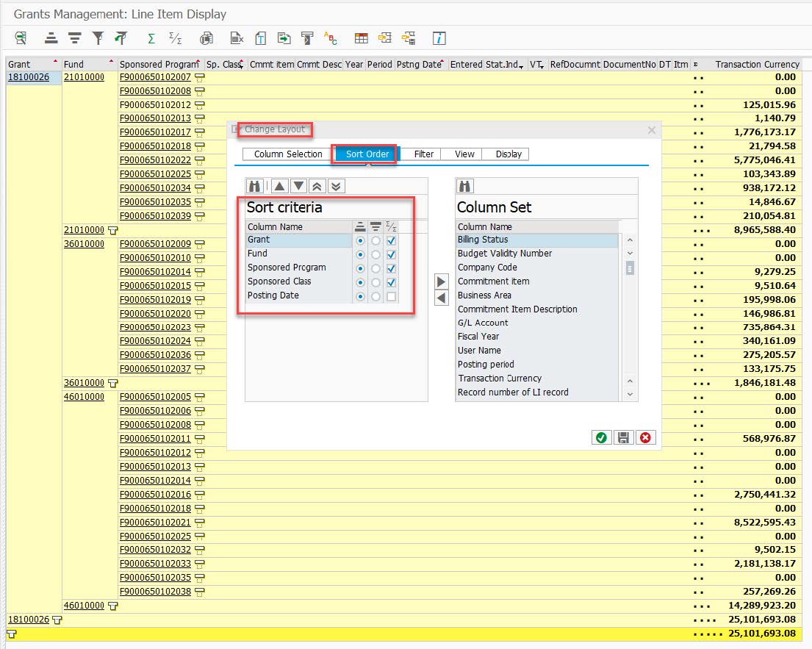Collapse subtotal for fund 46010000
The width and height of the screenshot is (812, 649).
[x=113, y=606]
